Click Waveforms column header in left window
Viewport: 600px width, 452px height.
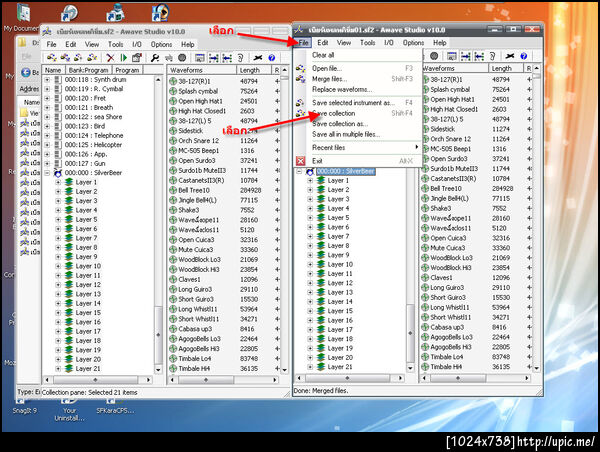tap(202, 70)
